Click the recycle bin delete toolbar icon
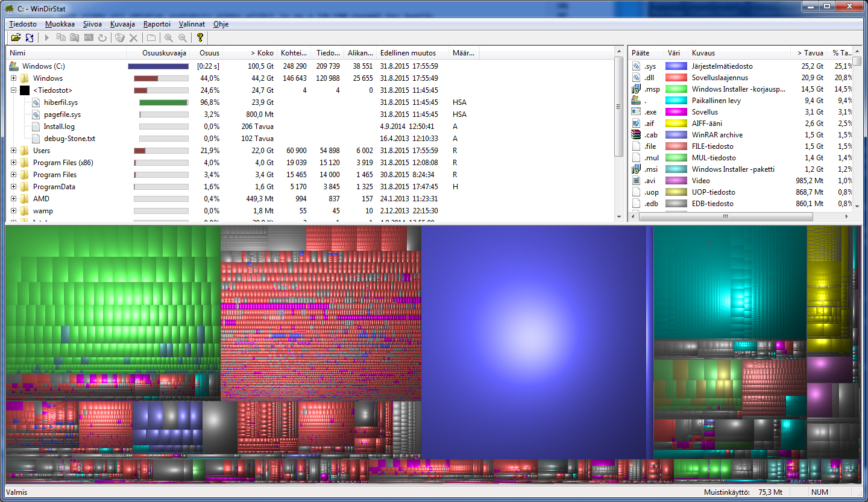 coord(120,38)
